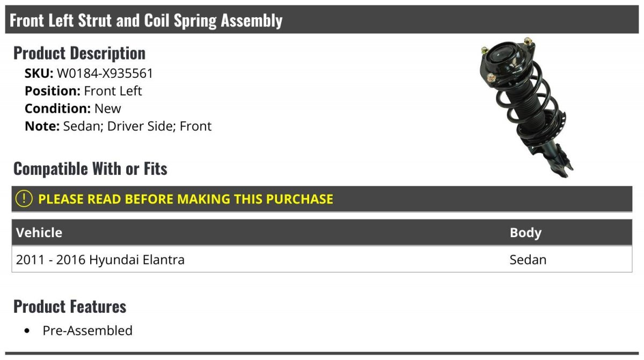
Task: Click the Vehicle column header
Action: 39,232
